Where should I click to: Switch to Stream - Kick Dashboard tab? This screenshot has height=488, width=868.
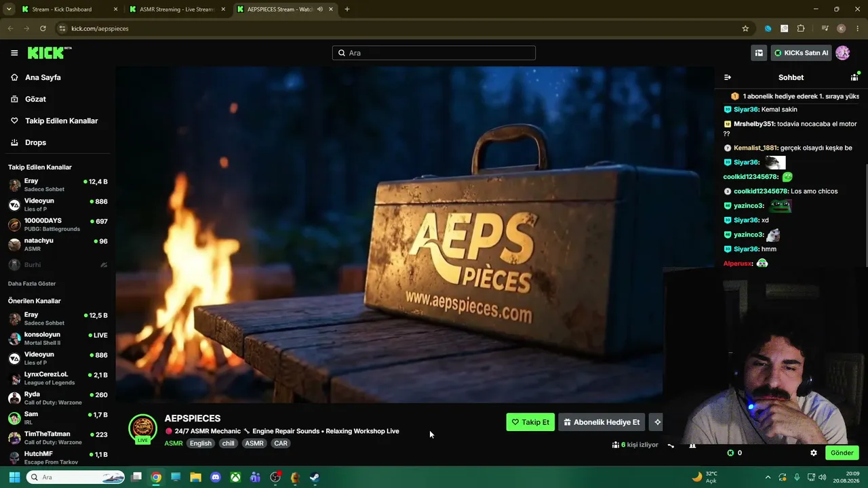(70, 9)
